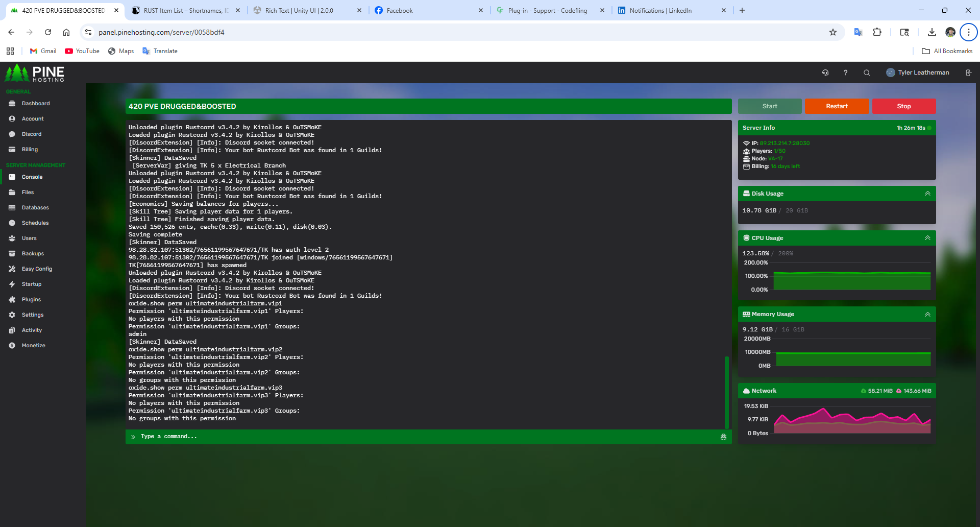Click the support headset icon in header

point(825,73)
